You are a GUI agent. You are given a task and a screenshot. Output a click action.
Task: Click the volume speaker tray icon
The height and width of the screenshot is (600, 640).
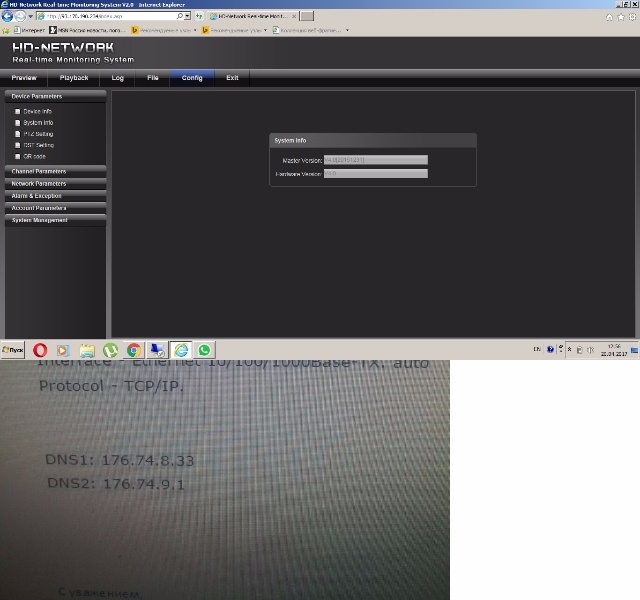(590, 350)
